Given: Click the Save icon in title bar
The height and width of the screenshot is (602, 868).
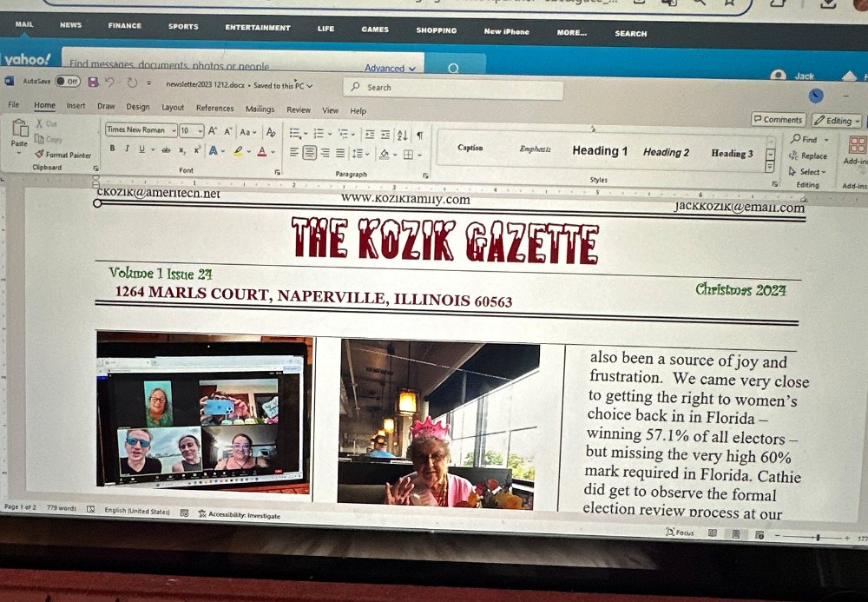Looking at the screenshot, I should click(x=93, y=82).
